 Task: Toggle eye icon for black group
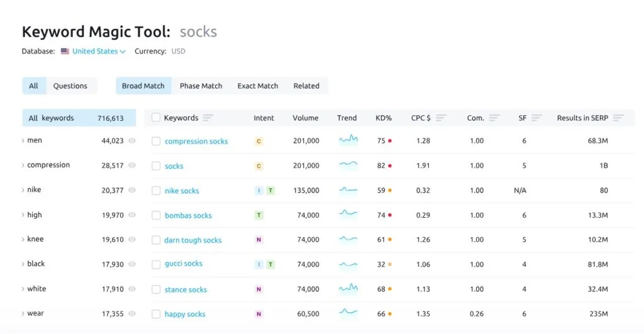coord(132,264)
